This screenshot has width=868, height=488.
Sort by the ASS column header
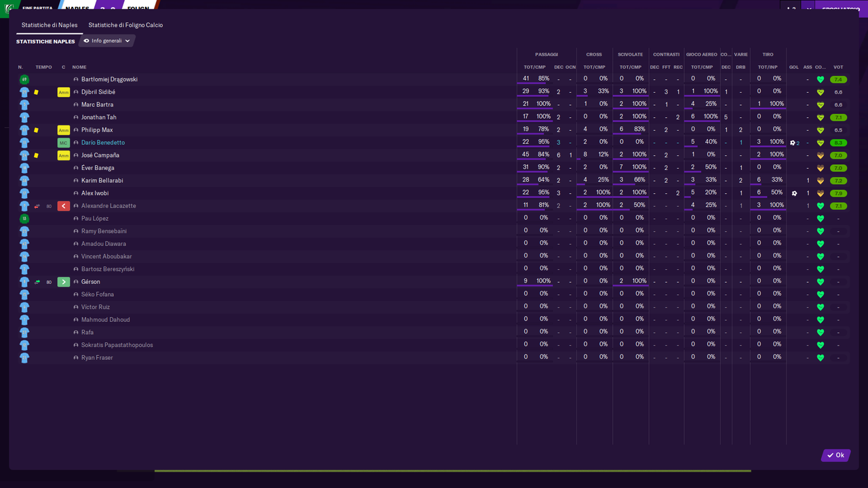(x=808, y=67)
